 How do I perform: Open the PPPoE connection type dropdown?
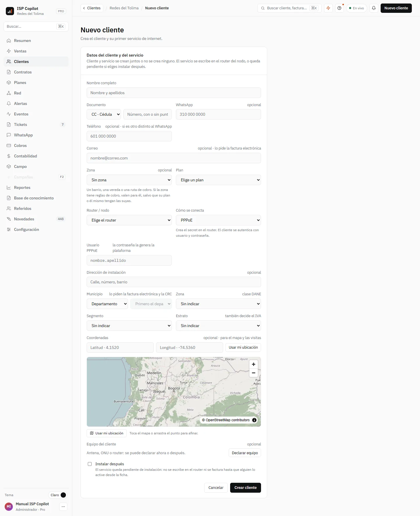[x=218, y=220]
